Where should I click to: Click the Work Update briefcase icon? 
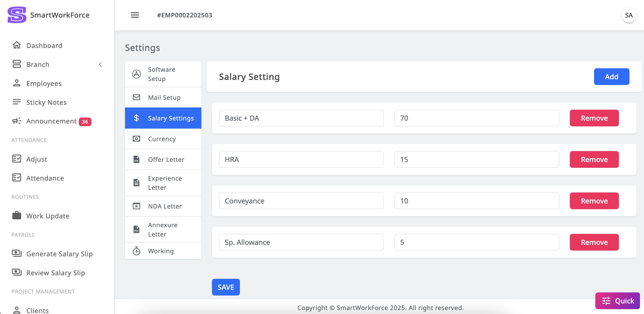[x=17, y=216]
